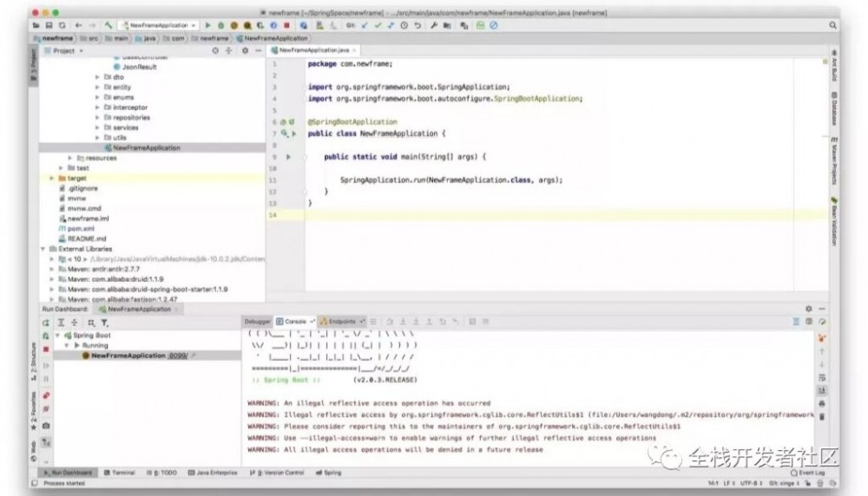Toggle the Structure side tool window
868x496 pixels.
(34, 361)
